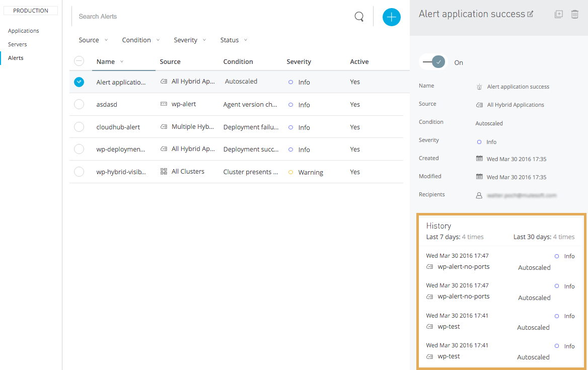Click the edit pencil icon beside alert title

pos(530,15)
